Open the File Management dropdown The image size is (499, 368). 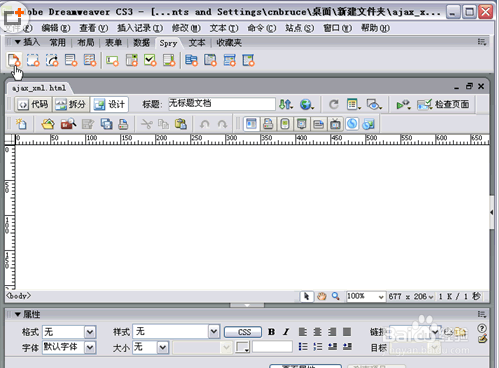click(x=286, y=105)
